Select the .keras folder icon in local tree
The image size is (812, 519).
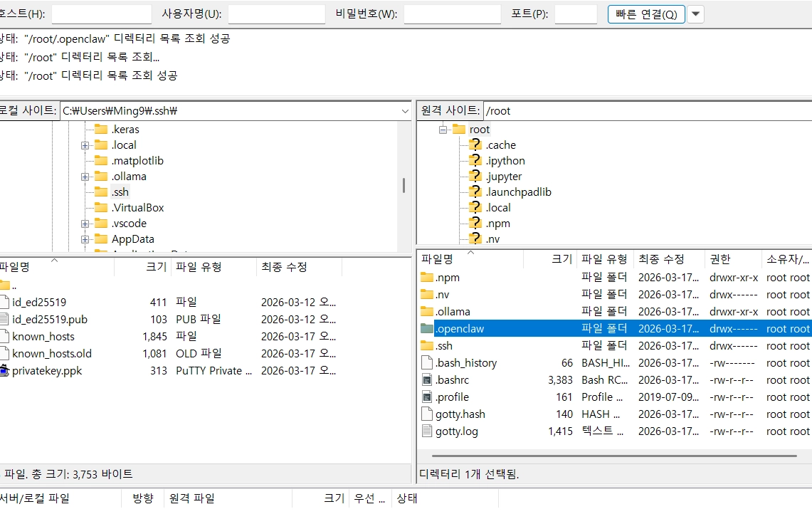click(101, 129)
